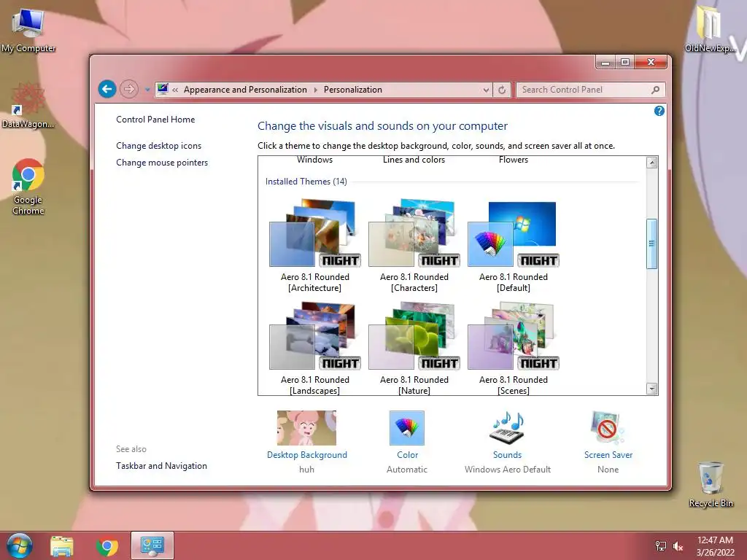Select Aero 8.1 Rounded [Architecture] theme

point(315,246)
